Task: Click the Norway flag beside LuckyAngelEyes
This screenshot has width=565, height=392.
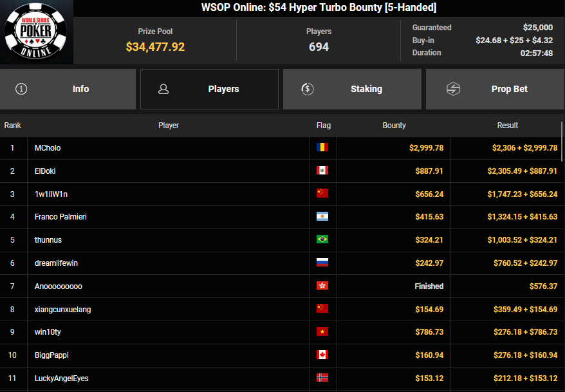Action: pos(322,378)
